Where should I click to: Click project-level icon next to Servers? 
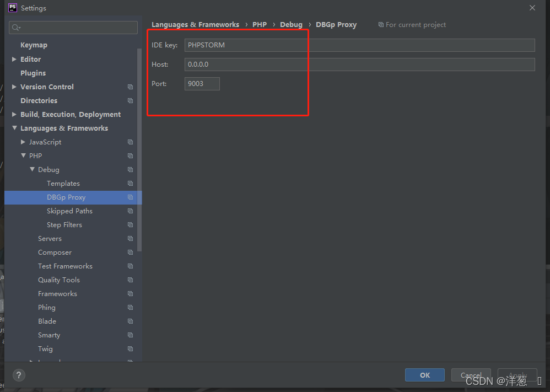tap(131, 239)
